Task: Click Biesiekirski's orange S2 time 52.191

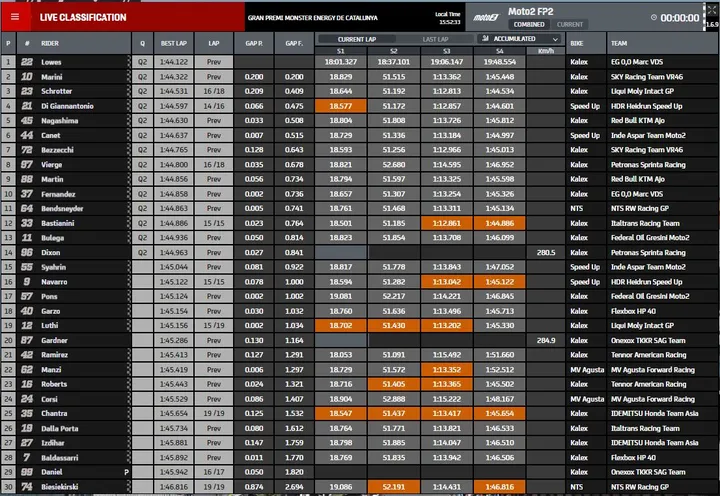Action: [x=394, y=487]
